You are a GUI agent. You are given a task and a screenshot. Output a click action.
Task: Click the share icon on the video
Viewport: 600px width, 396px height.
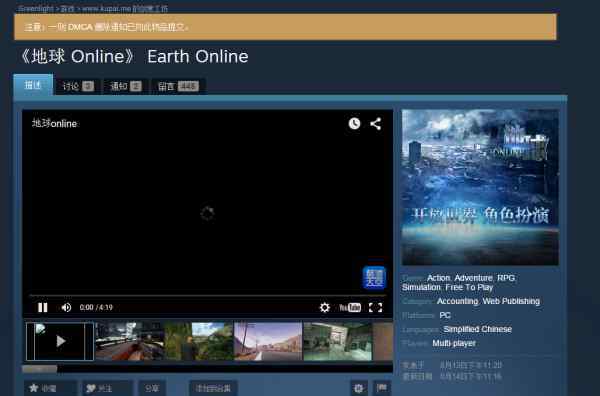[375, 123]
